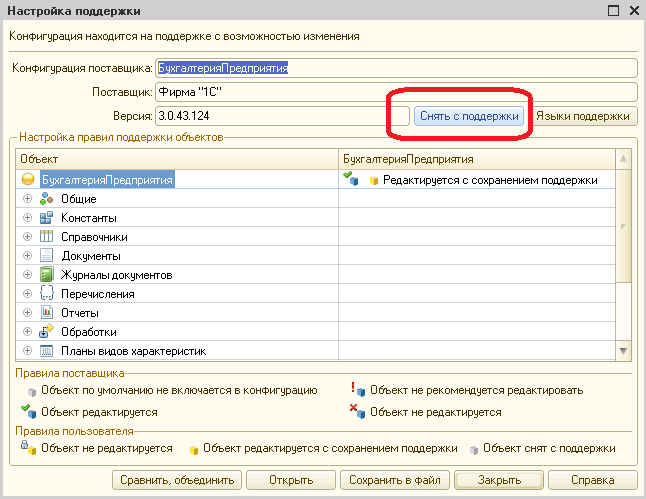Expand the Справочники tree node

click(28, 237)
